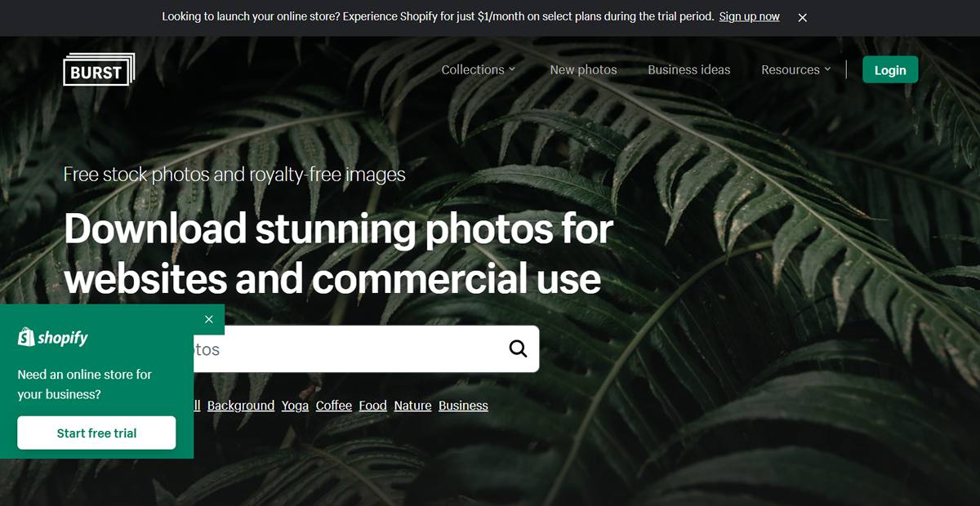Go to Business ideas

tap(689, 69)
